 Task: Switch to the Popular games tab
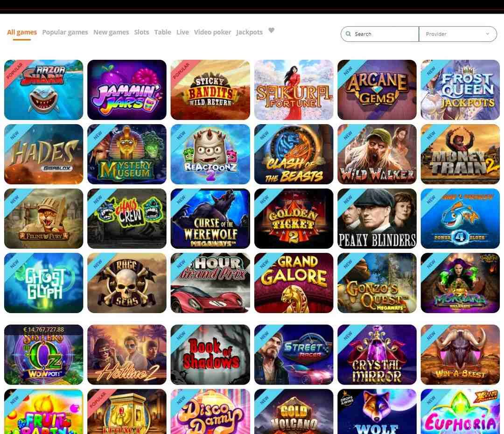tap(65, 32)
